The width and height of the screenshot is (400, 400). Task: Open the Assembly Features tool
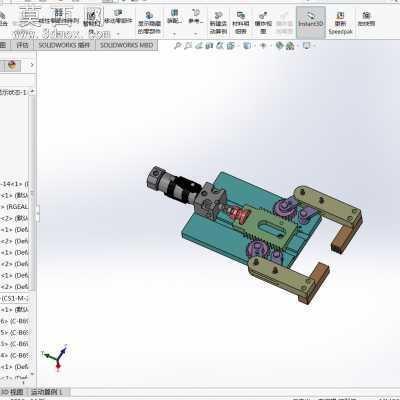tap(174, 17)
